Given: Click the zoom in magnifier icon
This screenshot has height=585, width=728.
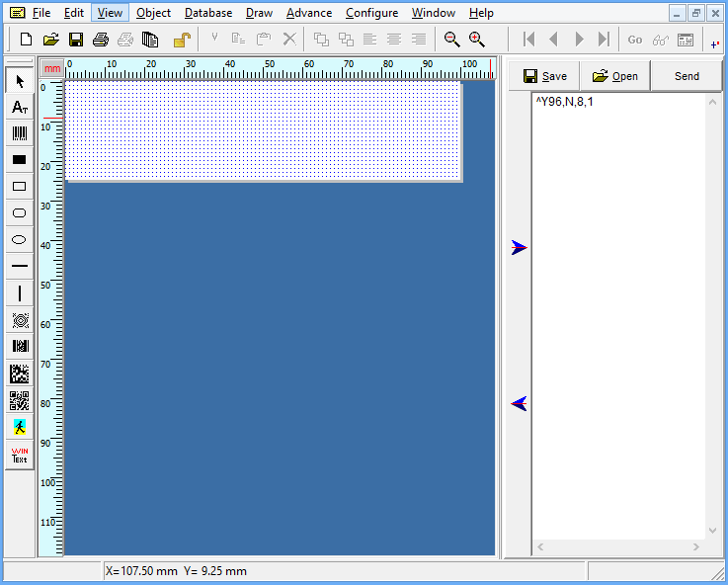Looking at the screenshot, I should (x=477, y=40).
